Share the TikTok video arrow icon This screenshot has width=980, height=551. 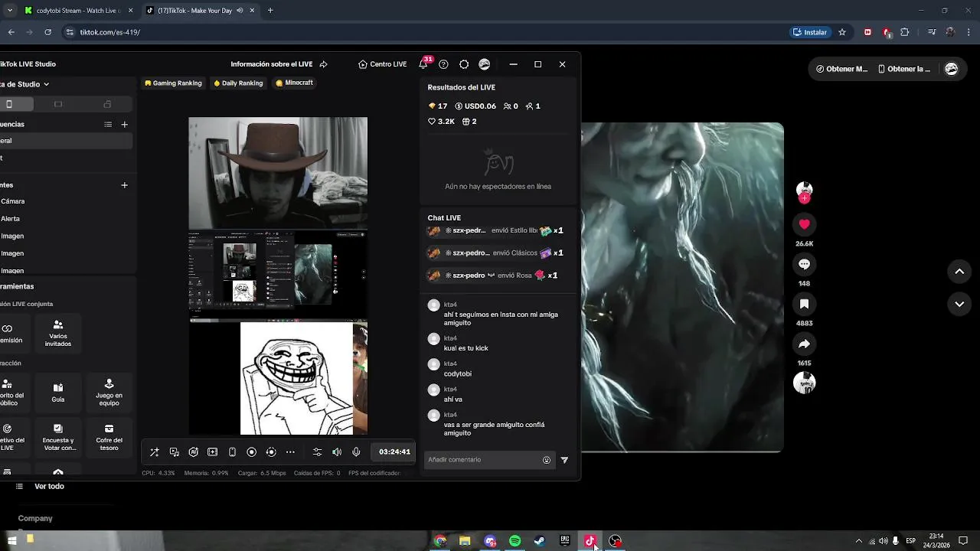pyautogui.click(x=804, y=344)
